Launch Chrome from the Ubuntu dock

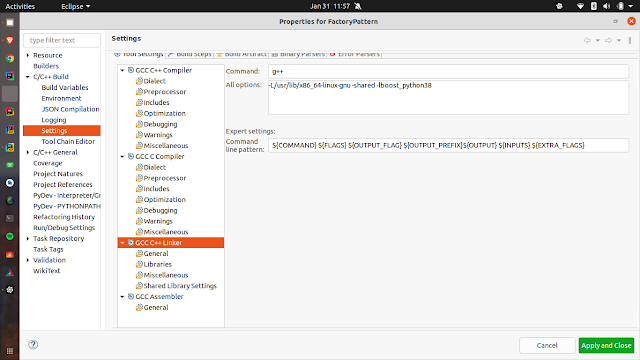(10, 58)
